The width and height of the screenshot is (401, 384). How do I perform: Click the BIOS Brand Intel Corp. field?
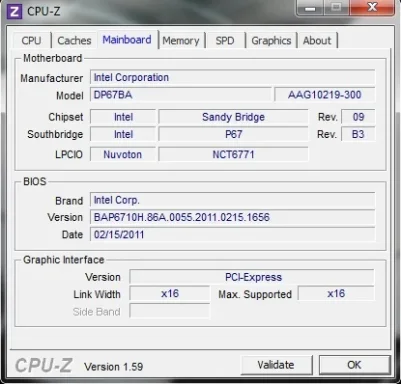[232, 200]
